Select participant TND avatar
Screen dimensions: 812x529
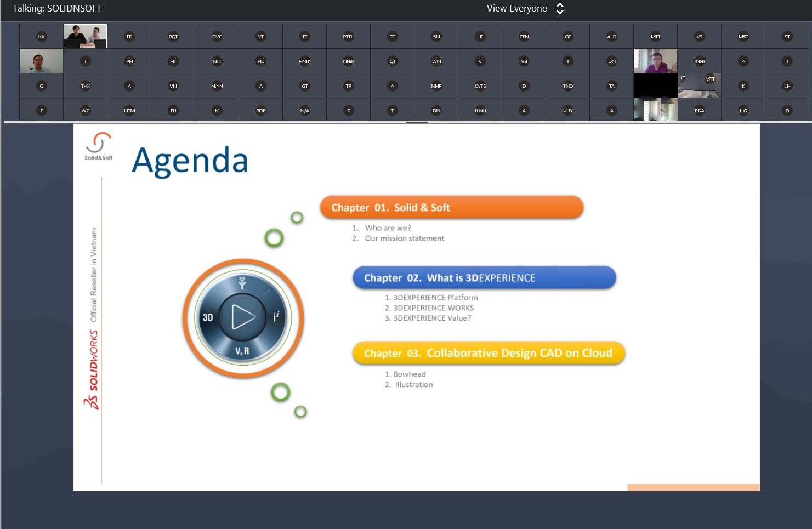(x=568, y=86)
